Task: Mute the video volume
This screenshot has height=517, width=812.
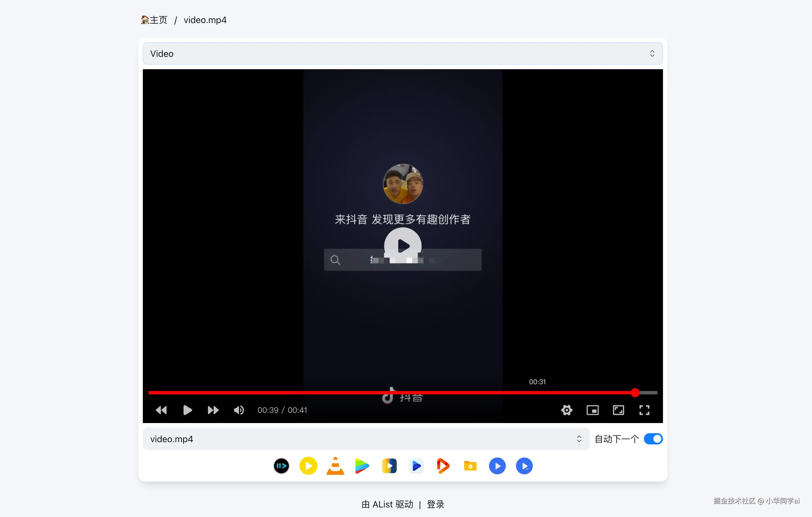Action: [x=239, y=410]
